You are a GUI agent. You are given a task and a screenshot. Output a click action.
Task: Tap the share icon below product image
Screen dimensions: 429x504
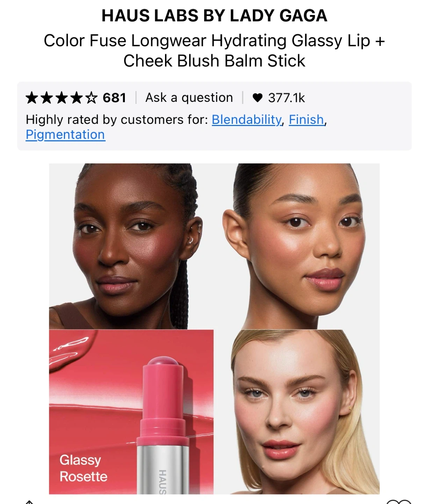(29, 502)
